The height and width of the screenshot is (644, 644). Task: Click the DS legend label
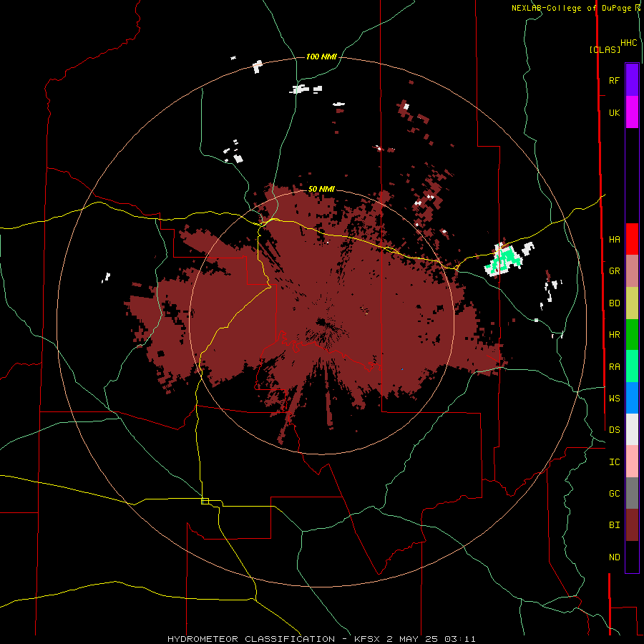coord(614,429)
